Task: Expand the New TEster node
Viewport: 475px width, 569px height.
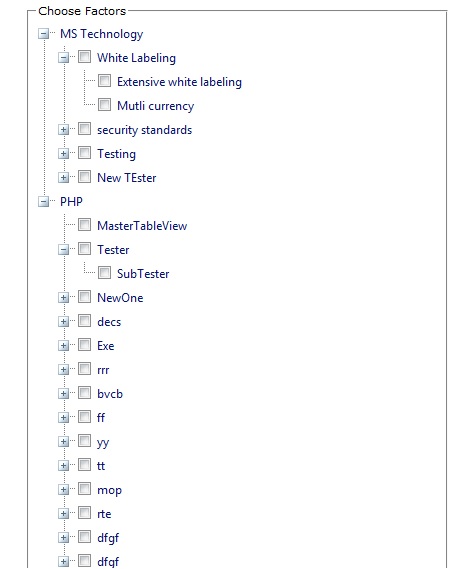Action: coord(64,178)
